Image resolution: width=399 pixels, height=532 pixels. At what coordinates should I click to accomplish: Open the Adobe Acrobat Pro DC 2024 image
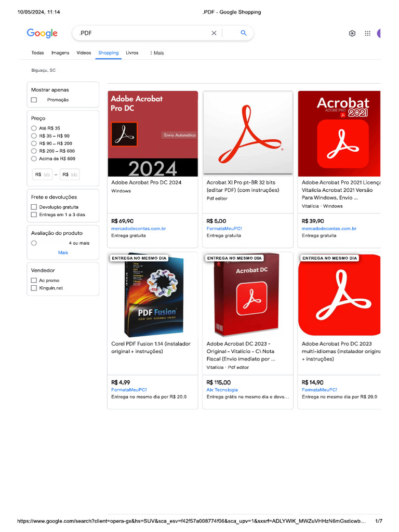pos(153,134)
